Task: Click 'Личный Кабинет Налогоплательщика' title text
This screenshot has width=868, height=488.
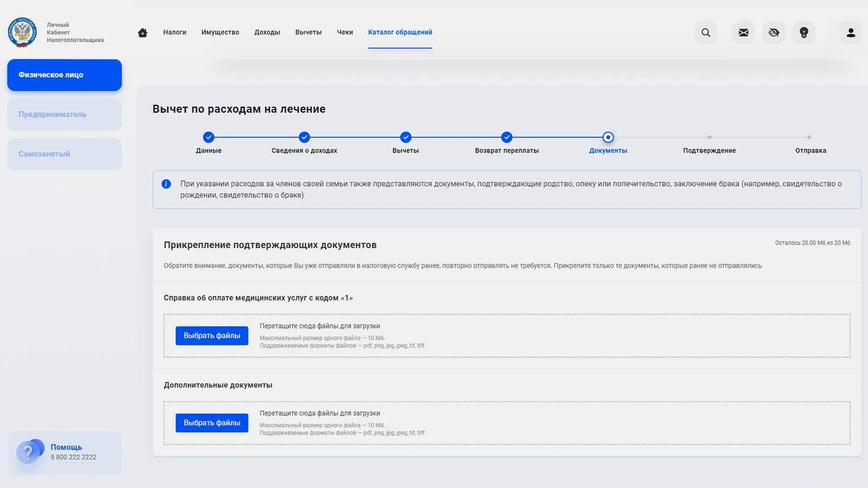Action: [x=75, y=33]
